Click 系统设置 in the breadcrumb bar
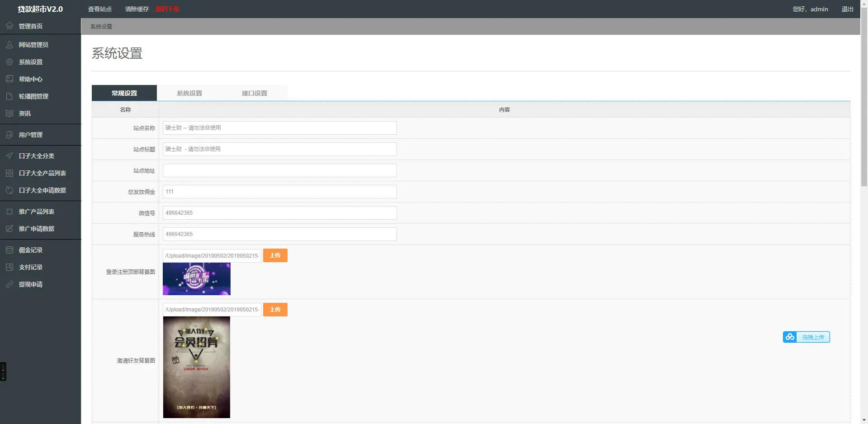Image resolution: width=868 pixels, height=424 pixels. pyautogui.click(x=101, y=27)
